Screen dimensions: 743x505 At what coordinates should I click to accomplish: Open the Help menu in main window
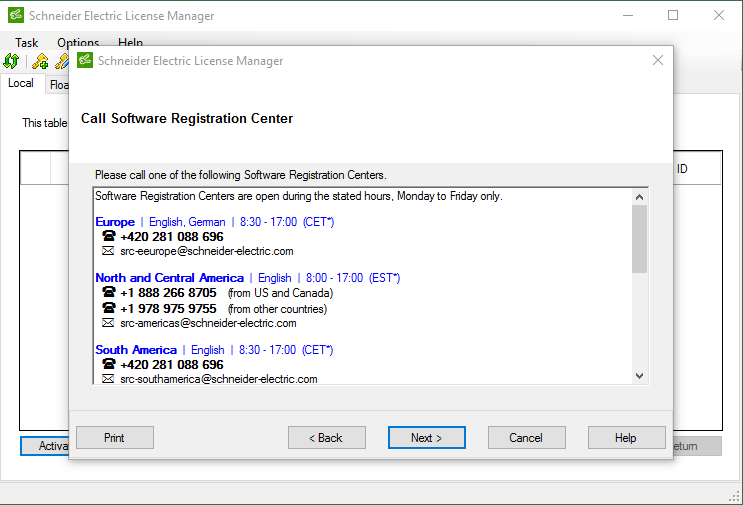(130, 43)
